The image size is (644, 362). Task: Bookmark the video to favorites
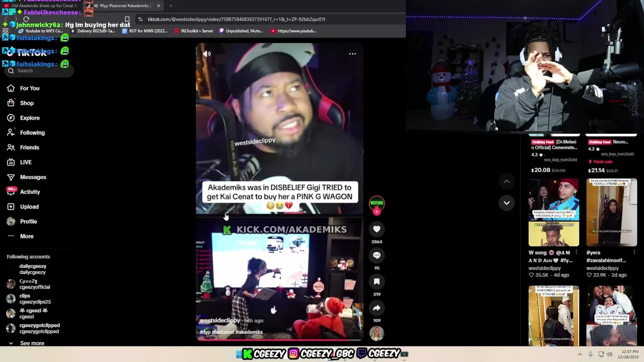[377, 282]
